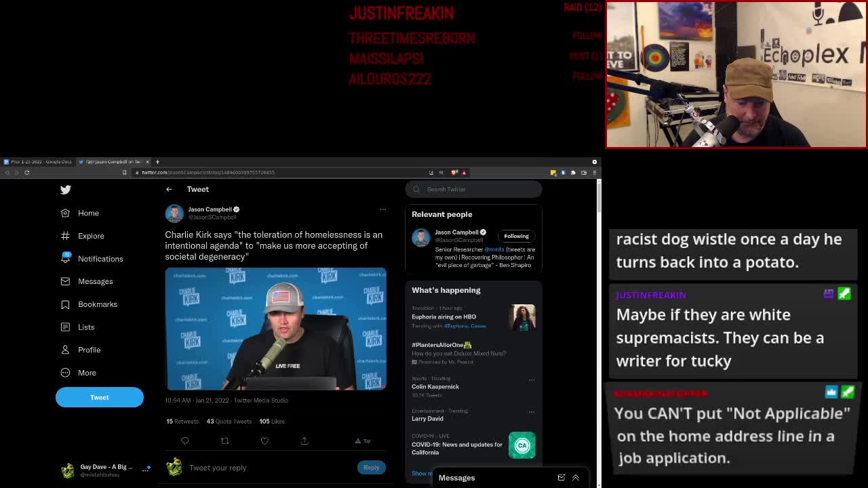
Task: Toggle the Following button for Jason Campbell
Action: [x=516, y=236]
